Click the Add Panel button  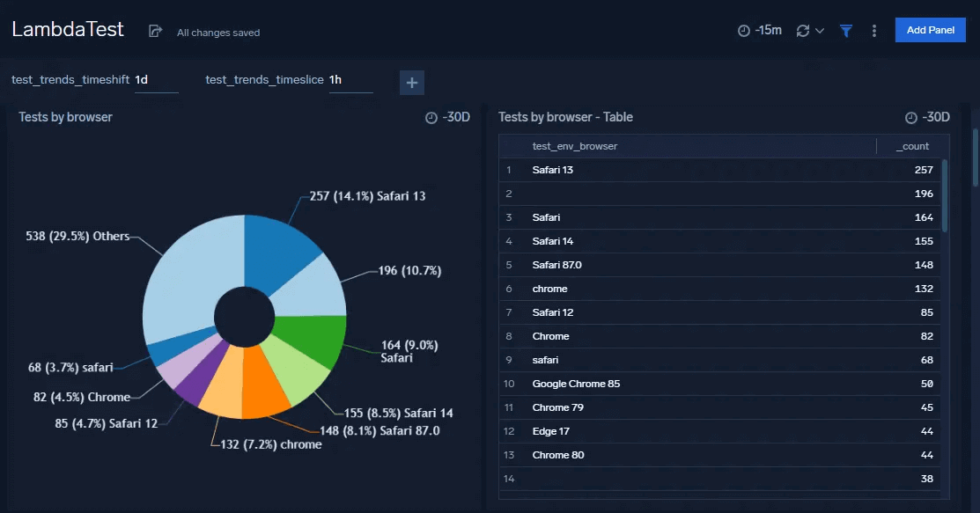pyautogui.click(x=930, y=29)
